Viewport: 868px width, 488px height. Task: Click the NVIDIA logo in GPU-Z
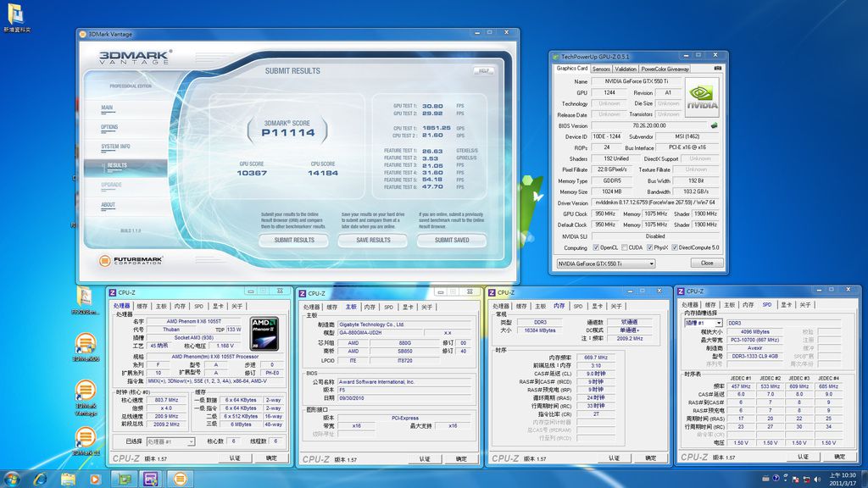pos(702,98)
